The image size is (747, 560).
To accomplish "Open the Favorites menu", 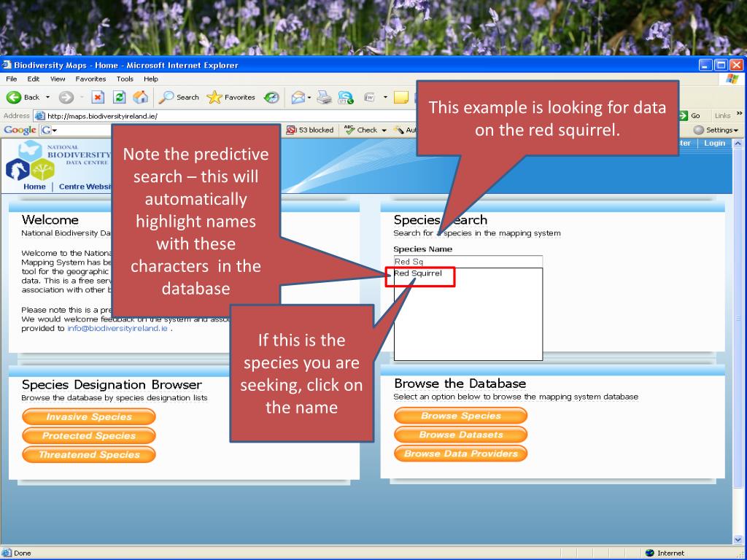I will click(x=90, y=79).
